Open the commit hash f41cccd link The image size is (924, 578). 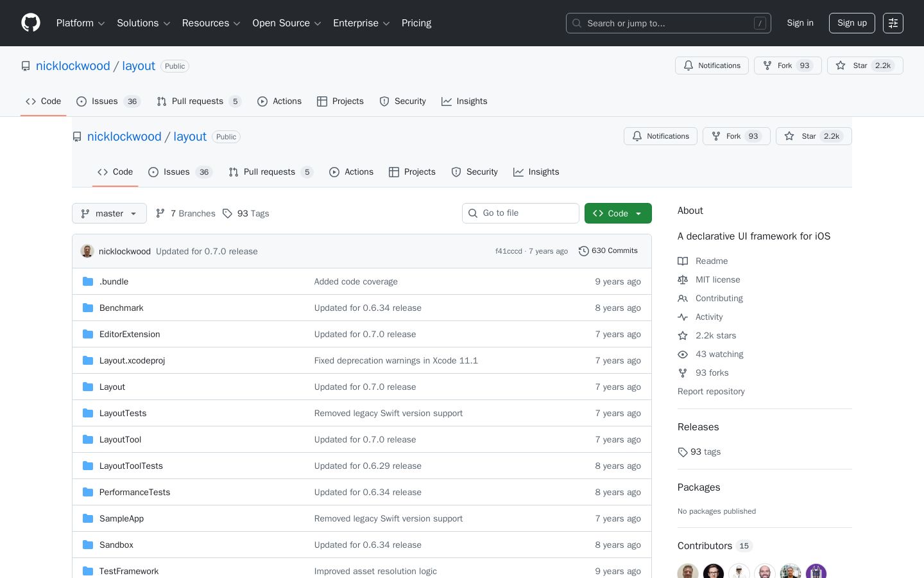[x=509, y=251]
